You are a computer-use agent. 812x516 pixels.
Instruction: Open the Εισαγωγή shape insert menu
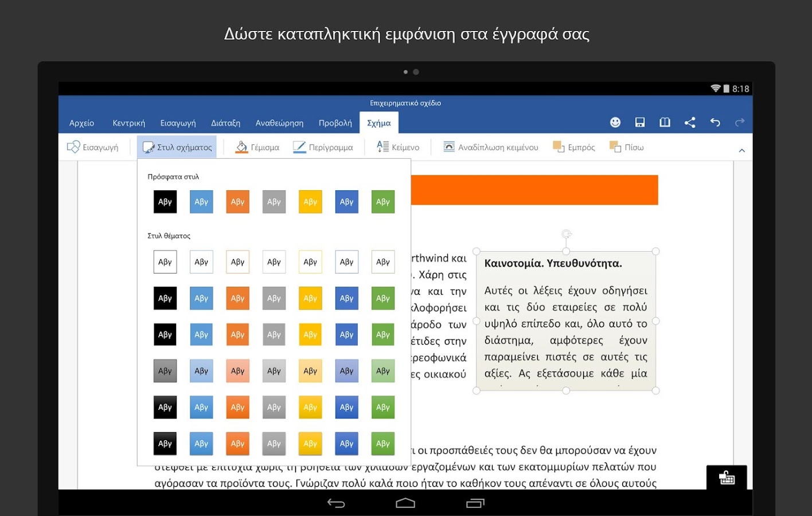coord(93,147)
